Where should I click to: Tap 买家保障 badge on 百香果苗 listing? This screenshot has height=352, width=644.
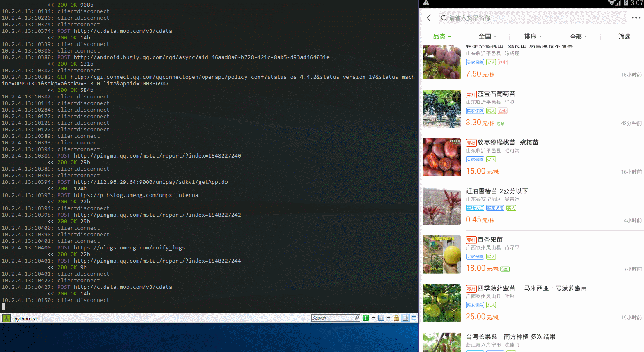point(475,256)
